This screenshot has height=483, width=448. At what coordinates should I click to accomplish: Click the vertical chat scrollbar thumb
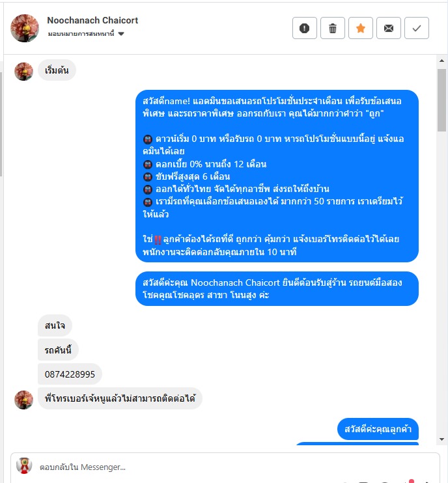point(442,100)
